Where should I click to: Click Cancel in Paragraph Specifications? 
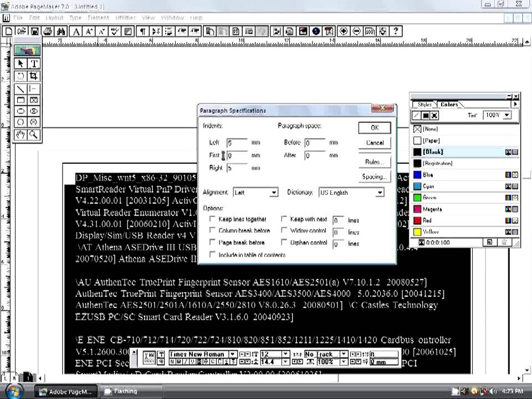[375, 143]
